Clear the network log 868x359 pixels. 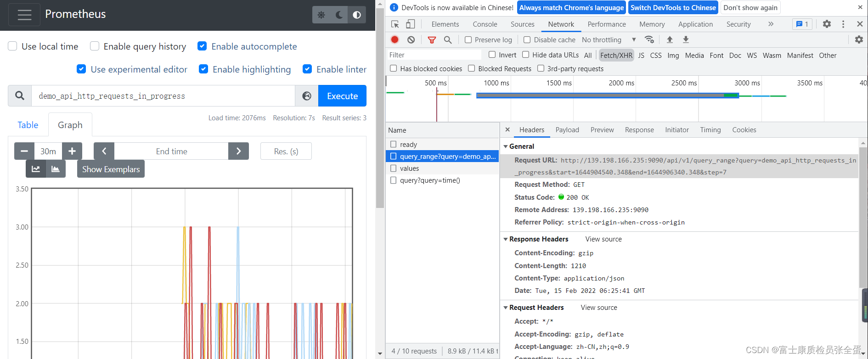[411, 39]
